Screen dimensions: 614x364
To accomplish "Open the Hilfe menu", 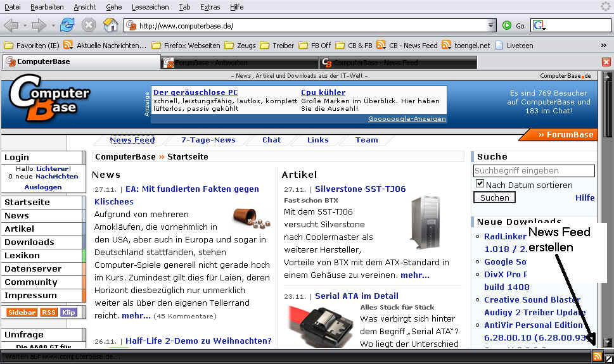I will [236, 7].
